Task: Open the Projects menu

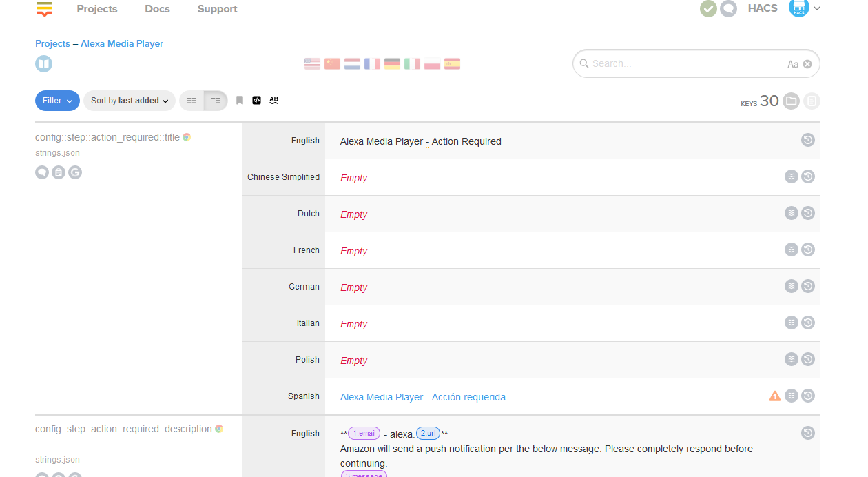Action: point(96,9)
